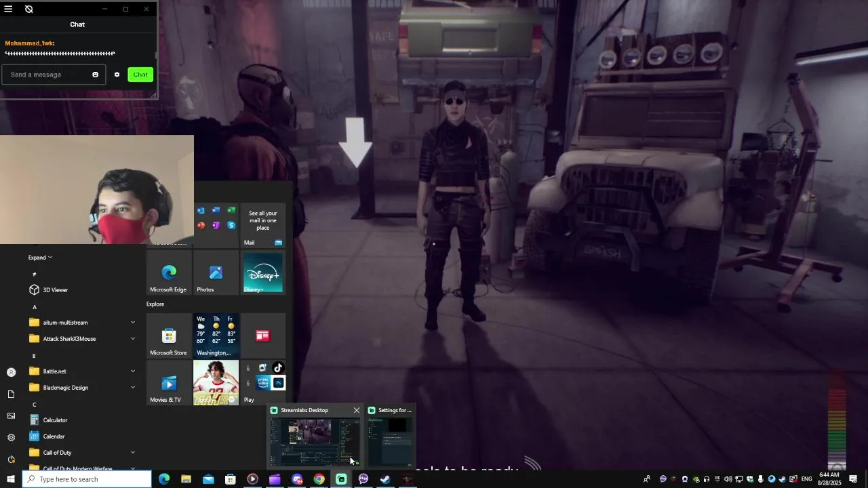The height and width of the screenshot is (488, 868).
Task: Open the chat window hamburger menu
Action: click(9, 9)
